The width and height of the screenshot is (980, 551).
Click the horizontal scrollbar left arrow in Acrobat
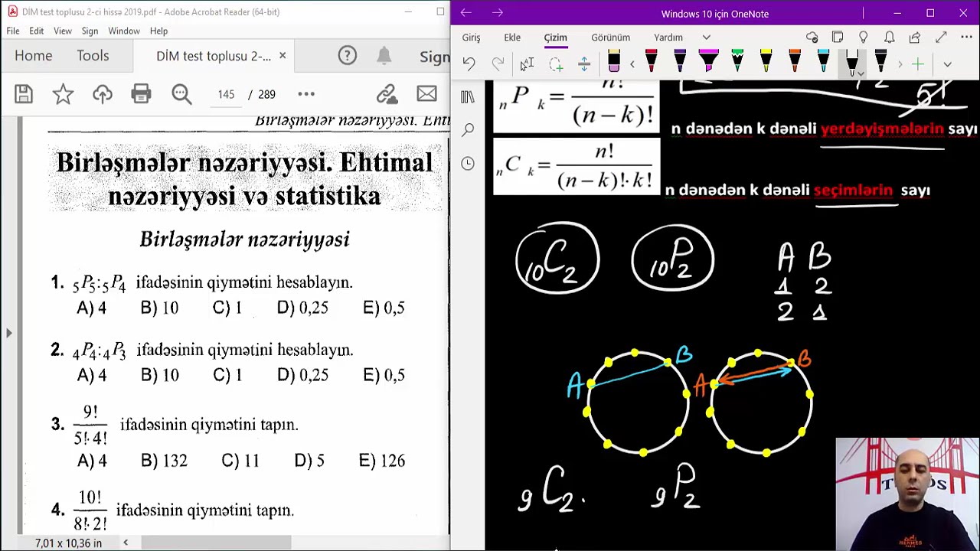126,543
